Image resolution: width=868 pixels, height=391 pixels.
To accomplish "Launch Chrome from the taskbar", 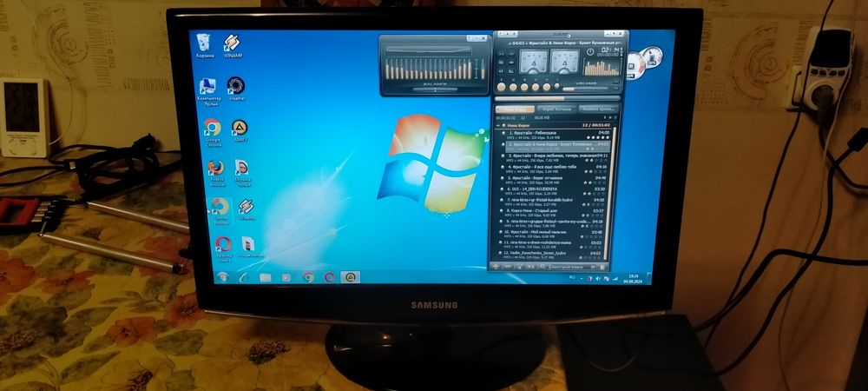I will (x=308, y=277).
